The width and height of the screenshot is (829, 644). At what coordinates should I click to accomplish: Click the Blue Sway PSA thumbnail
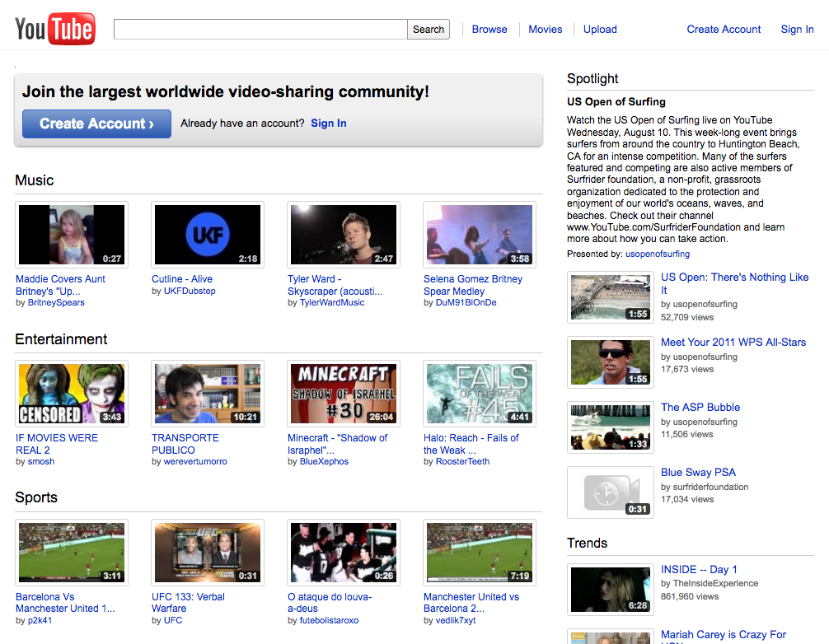point(610,492)
